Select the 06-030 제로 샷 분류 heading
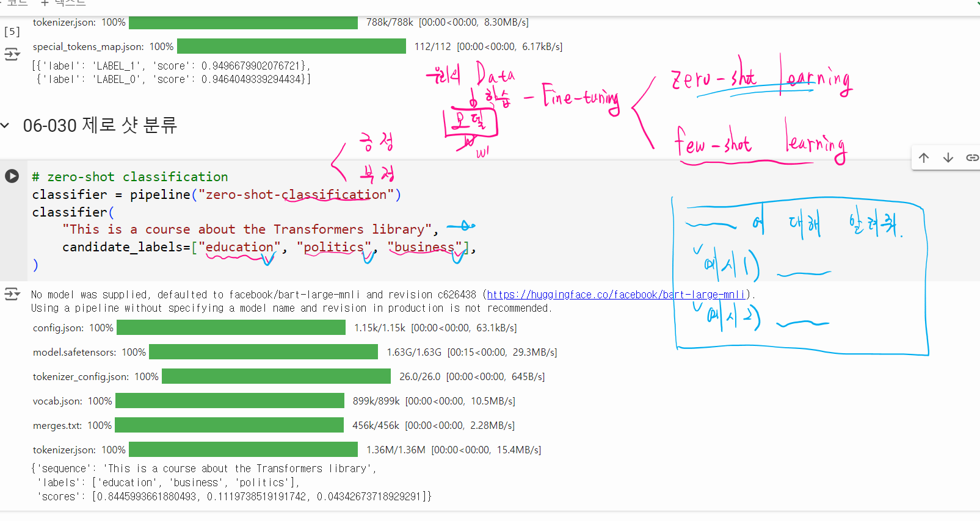This screenshot has height=521, width=980. point(100,126)
